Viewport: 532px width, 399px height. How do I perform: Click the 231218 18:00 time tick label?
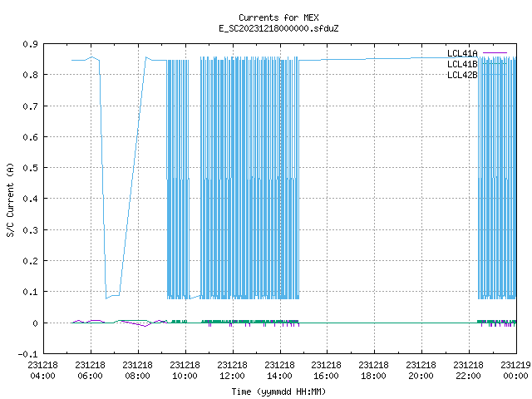(373, 371)
